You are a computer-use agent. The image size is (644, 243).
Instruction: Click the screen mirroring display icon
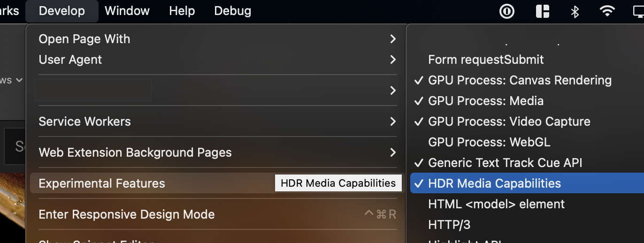pos(639,11)
